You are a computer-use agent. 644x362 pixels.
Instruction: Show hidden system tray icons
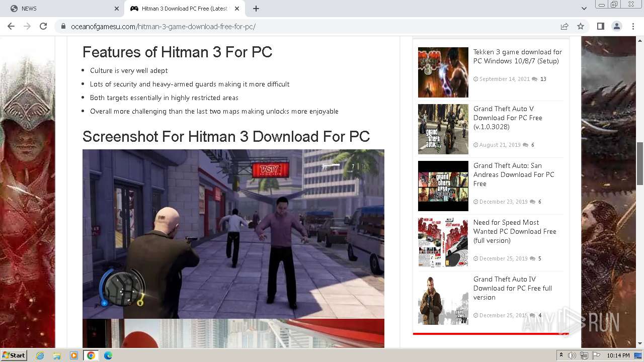coord(561,355)
